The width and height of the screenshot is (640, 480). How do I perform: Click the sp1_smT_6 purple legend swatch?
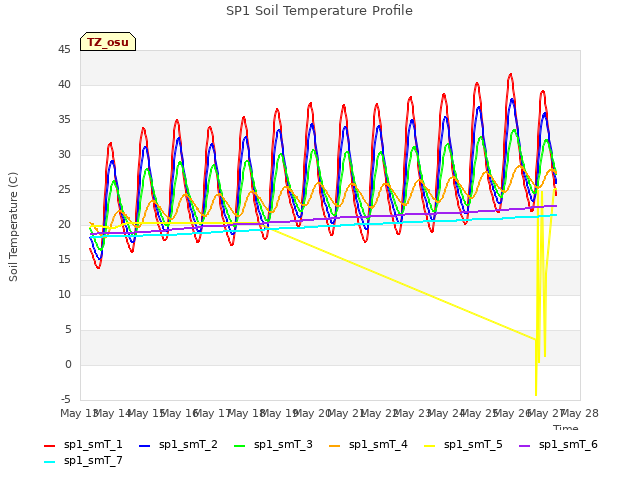(x=524, y=446)
